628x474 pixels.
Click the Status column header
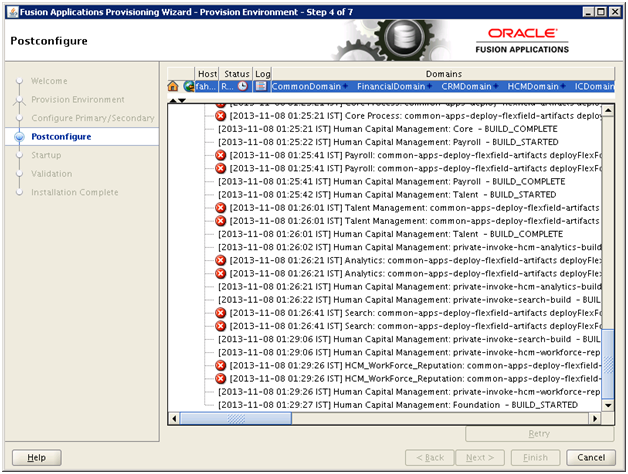pos(236,74)
